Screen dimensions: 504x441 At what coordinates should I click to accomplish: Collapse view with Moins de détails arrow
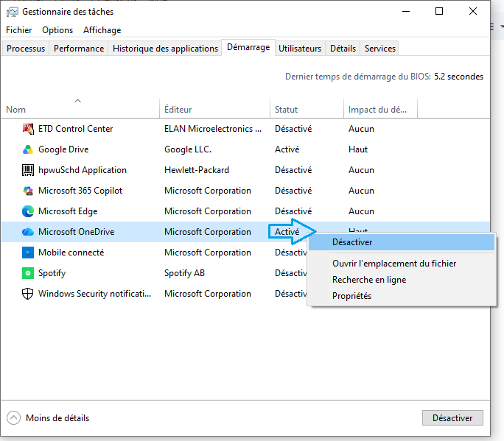click(x=13, y=418)
